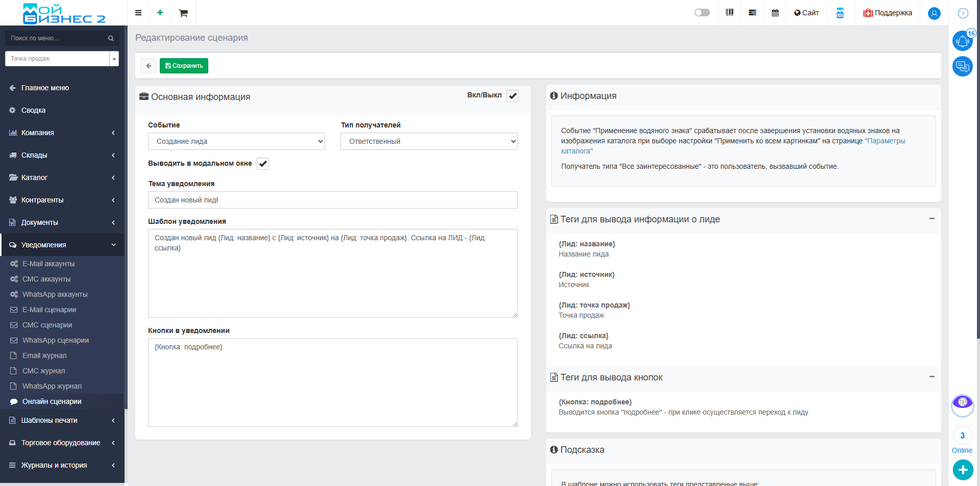980x486 pixels.
Task: Toggle the switch in the top bar
Action: tap(702, 13)
